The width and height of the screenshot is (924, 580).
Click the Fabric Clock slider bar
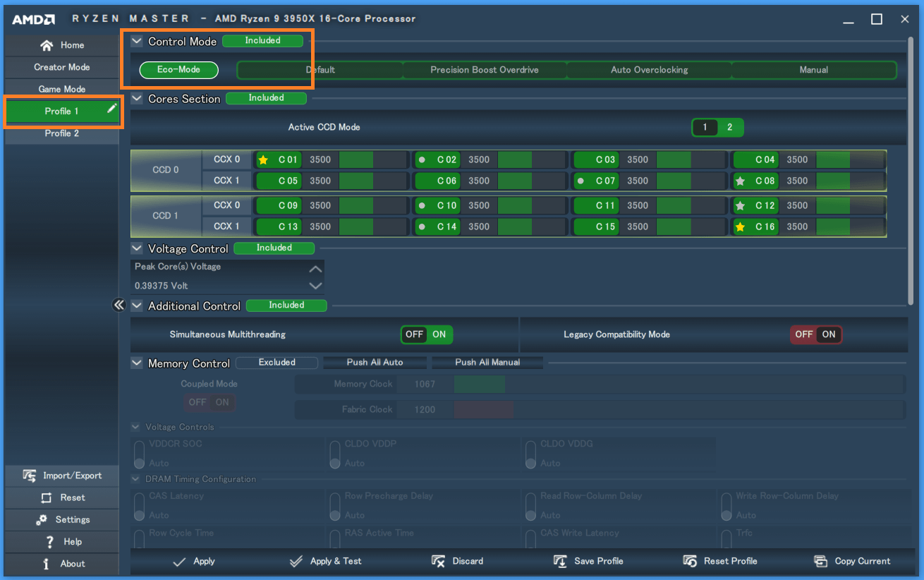pyautogui.click(x=679, y=409)
